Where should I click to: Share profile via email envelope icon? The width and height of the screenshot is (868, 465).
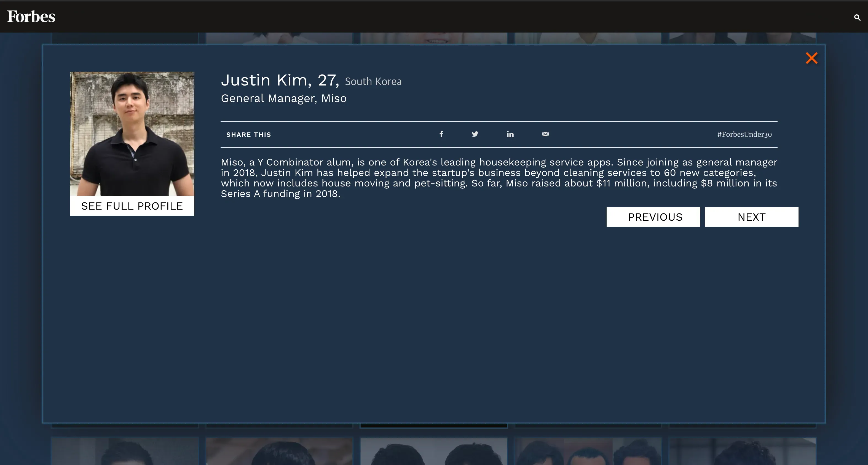pyautogui.click(x=545, y=134)
